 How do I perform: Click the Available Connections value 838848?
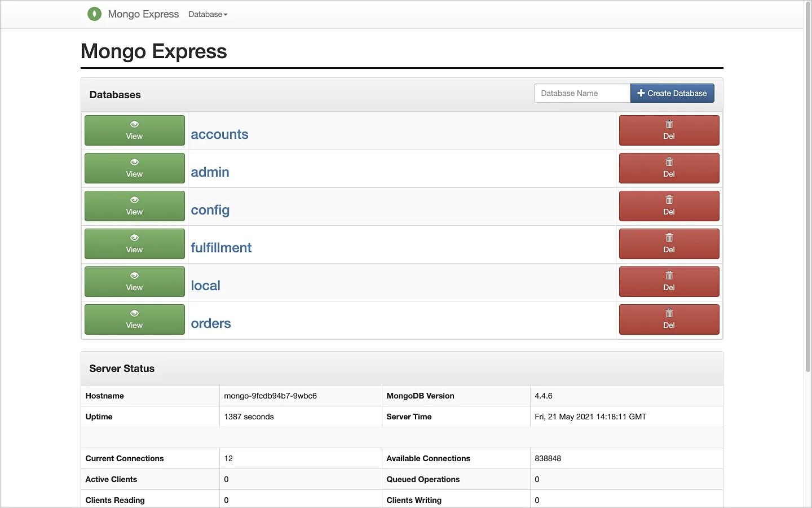[x=548, y=458]
